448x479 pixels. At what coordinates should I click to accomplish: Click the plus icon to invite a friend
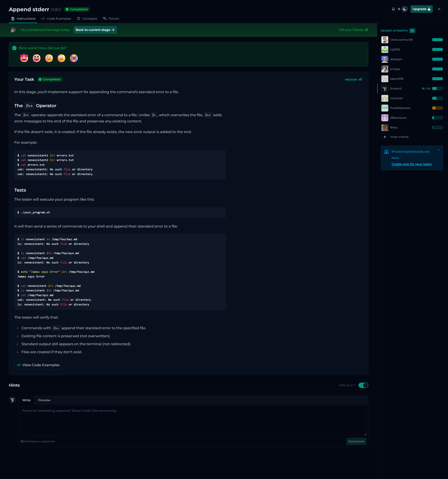coord(385,137)
